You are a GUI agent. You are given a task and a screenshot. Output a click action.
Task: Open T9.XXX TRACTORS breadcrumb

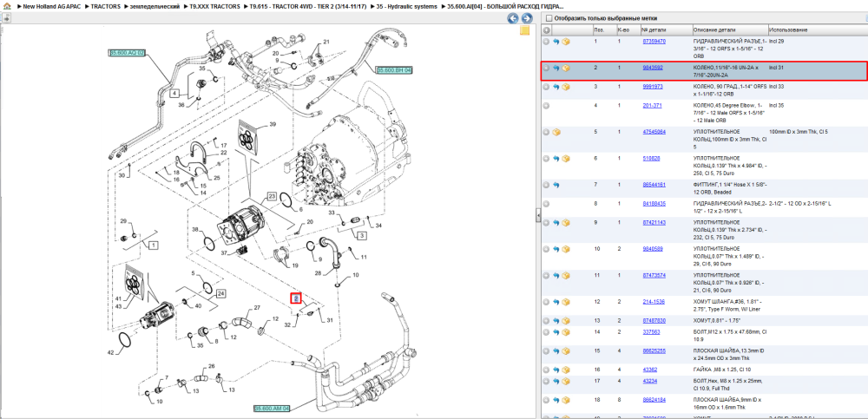(x=214, y=6)
